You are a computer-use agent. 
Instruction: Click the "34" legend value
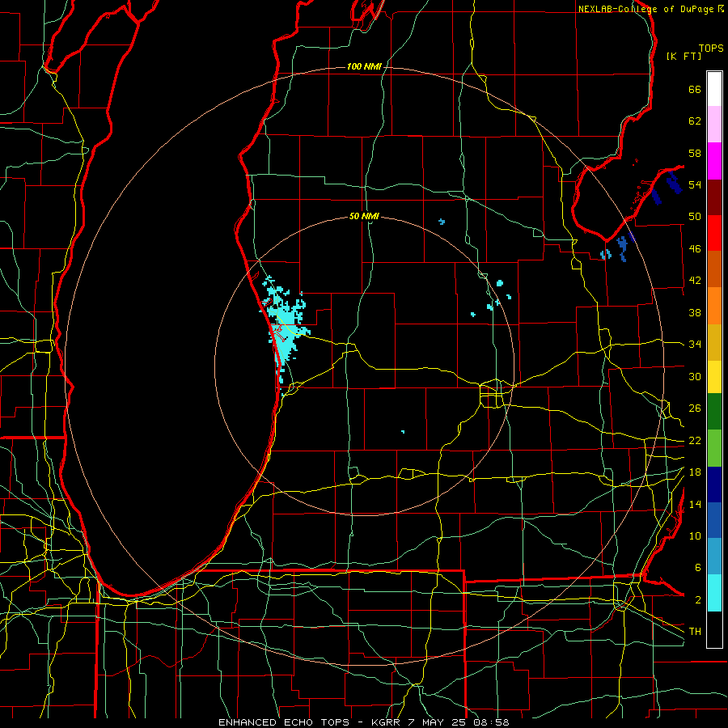point(695,345)
